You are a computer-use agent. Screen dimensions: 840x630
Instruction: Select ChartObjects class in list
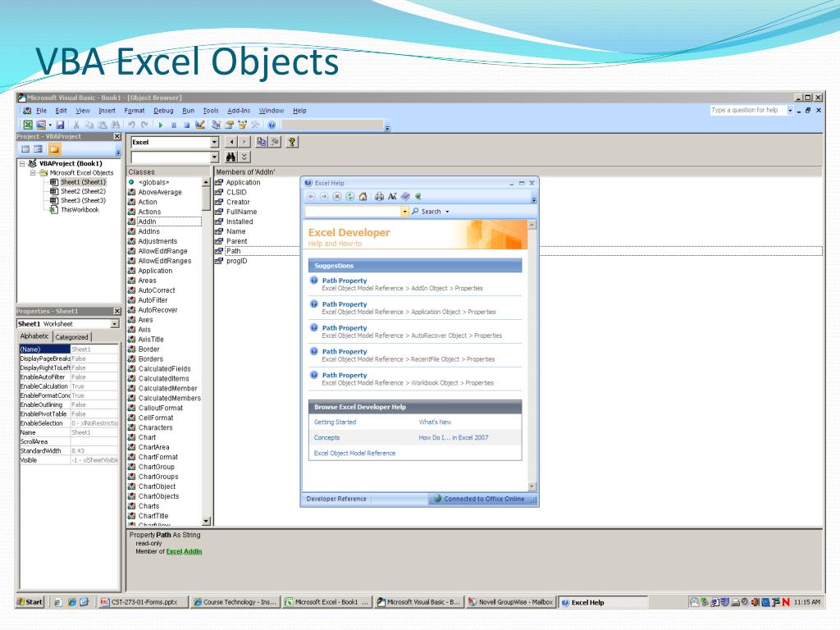(158, 496)
